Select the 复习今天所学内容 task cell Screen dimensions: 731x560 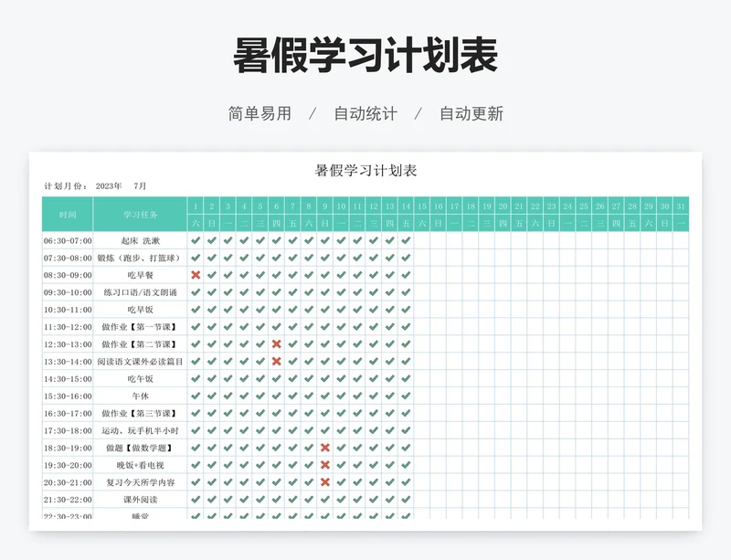click(141, 482)
